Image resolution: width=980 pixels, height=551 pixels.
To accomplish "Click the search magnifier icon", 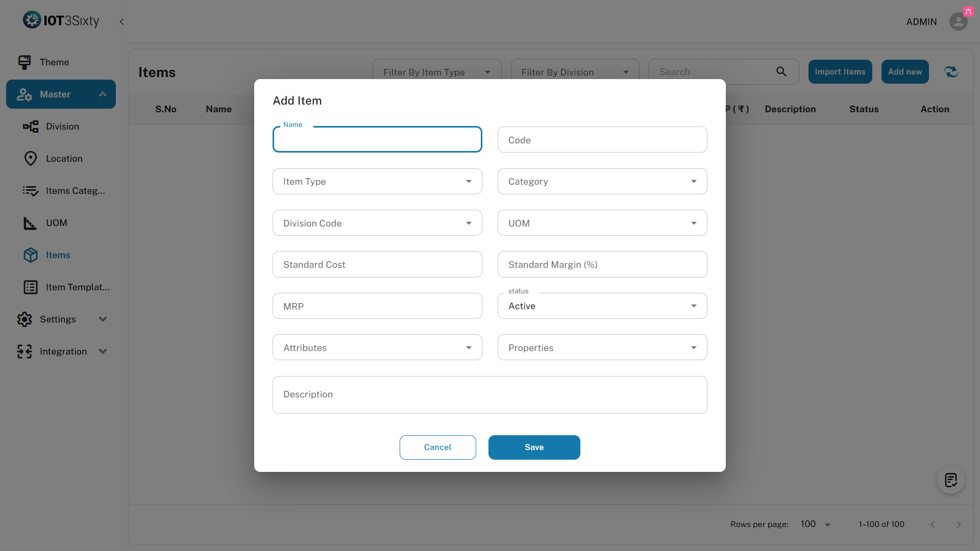I will 781,72.
